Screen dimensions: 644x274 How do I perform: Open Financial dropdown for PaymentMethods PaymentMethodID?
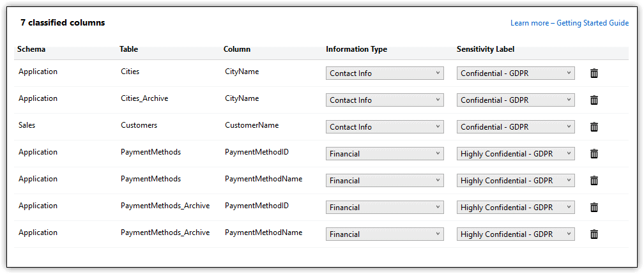pyautogui.click(x=385, y=154)
